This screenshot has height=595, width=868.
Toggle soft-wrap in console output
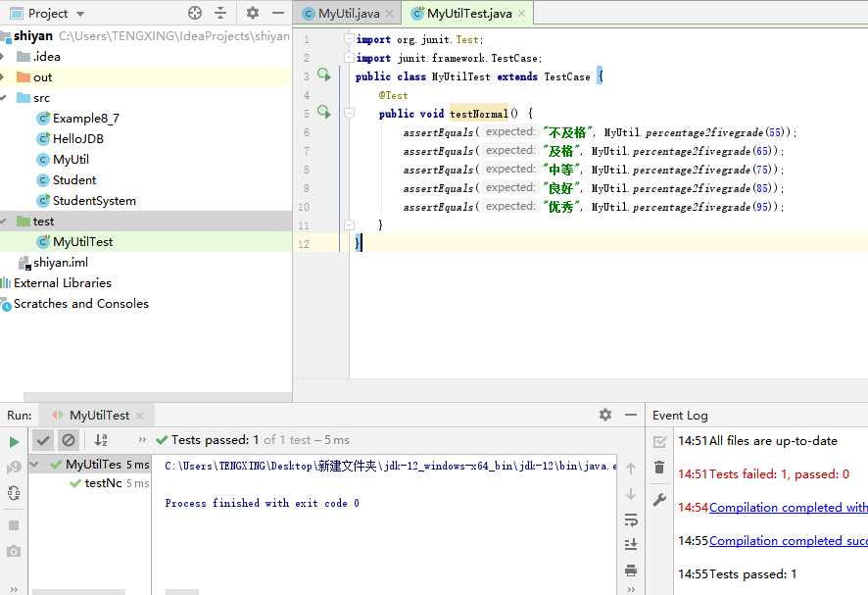(x=631, y=520)
